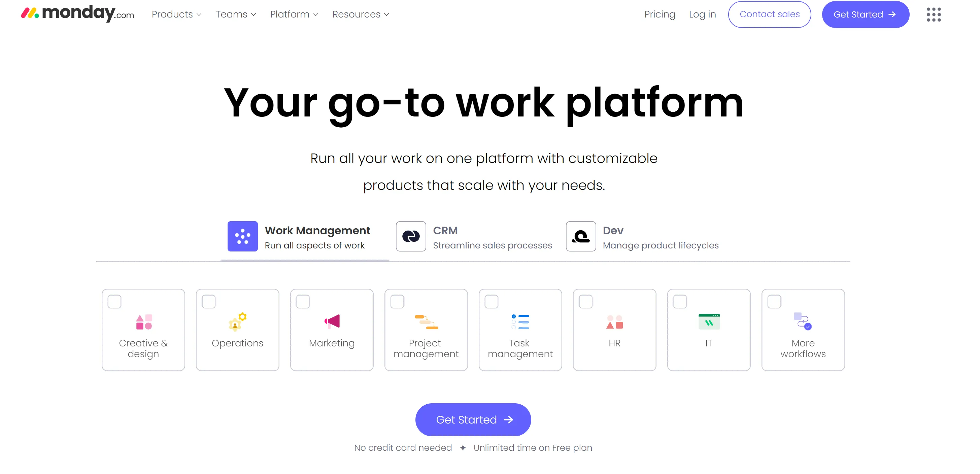
Task: Toggle the Creative & design checkbox
Action: coord(114,301)
